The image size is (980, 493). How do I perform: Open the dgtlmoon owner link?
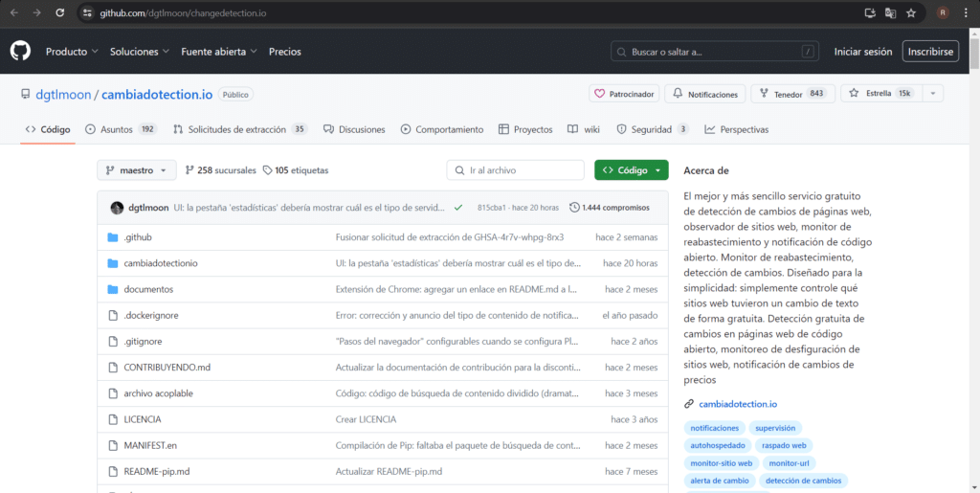tap(63, 95)
